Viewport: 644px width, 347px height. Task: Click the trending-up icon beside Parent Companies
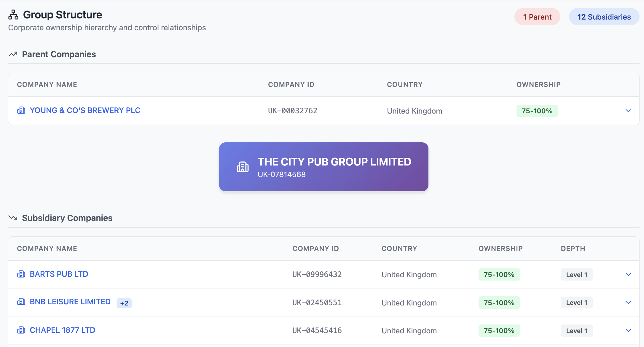pos(13,54)
